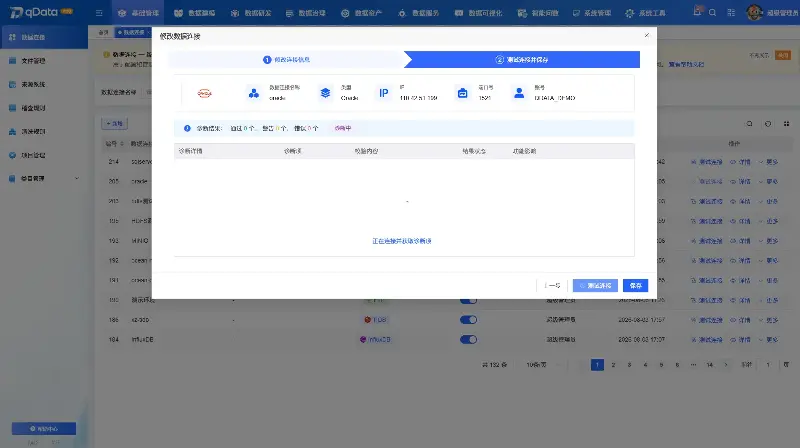Click the IP address icon in dialog
Image resolution: width=800 pixels, height=448 pixels.
click(383, 93)
